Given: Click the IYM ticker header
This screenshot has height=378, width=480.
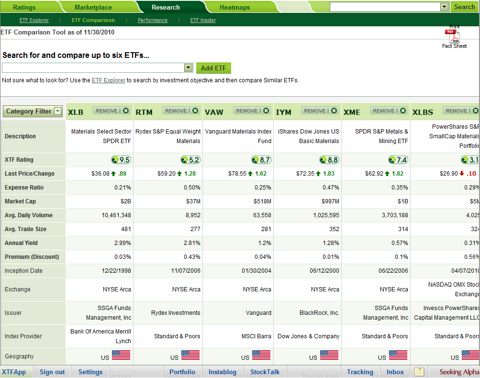Looking at the screenshot, I should coord(284,112).
